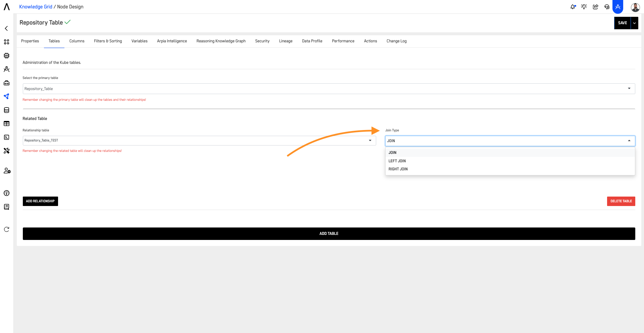
Task: Open the Data Profile tab
Action: (x=312, y=41)
